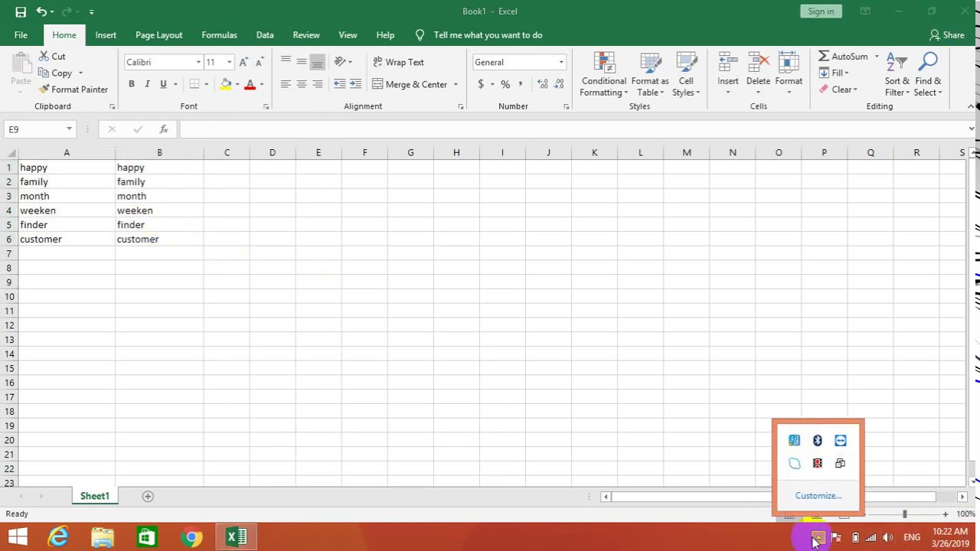This screenshot has height=551, width=980.
Task: Toggle Wrap Text
Action: (x=398, y=62)
